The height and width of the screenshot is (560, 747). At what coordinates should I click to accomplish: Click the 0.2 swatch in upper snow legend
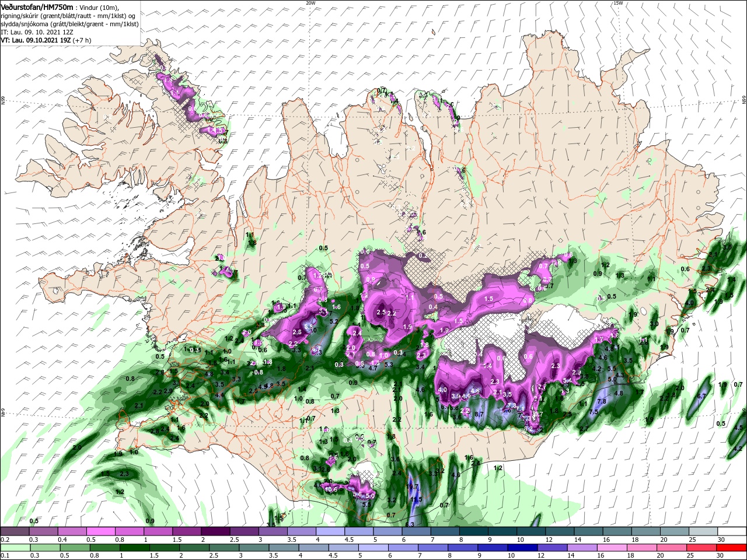click(x=15, y=531)
